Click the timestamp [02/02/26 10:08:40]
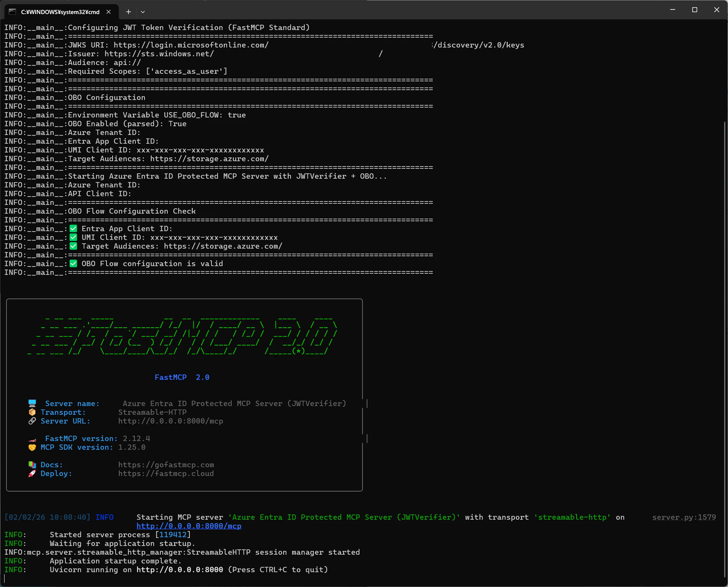 point(48,517)
